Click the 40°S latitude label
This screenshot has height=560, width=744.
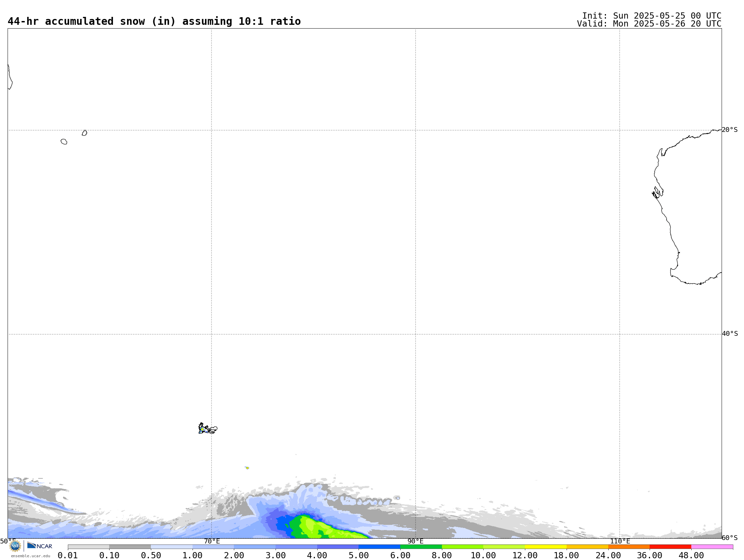[x=730, y=334]
